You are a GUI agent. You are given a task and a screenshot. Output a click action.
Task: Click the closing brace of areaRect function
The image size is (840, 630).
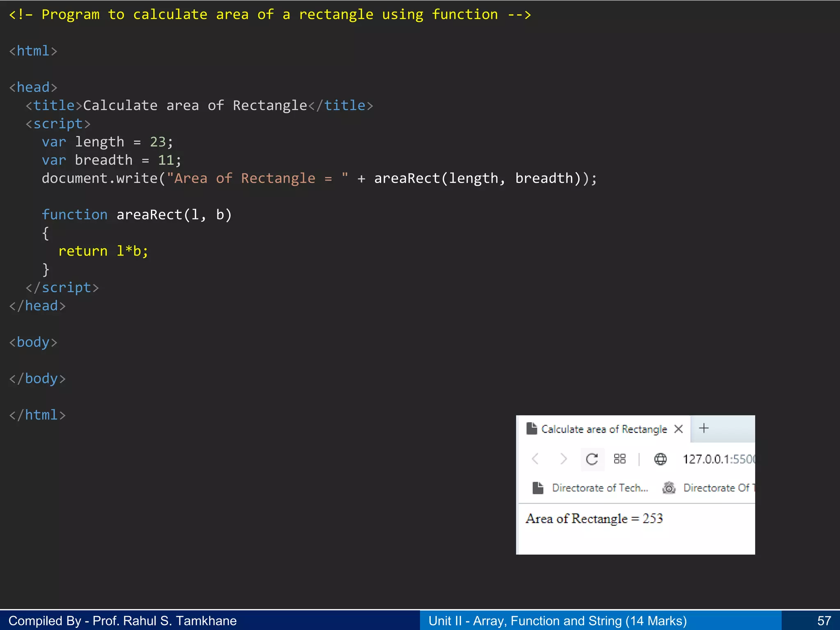[x=46, y=269]
